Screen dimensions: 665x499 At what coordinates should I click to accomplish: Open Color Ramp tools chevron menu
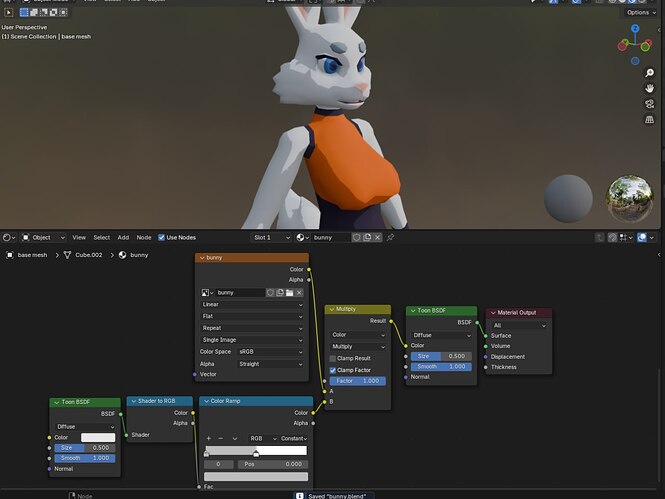click(235, 438)
